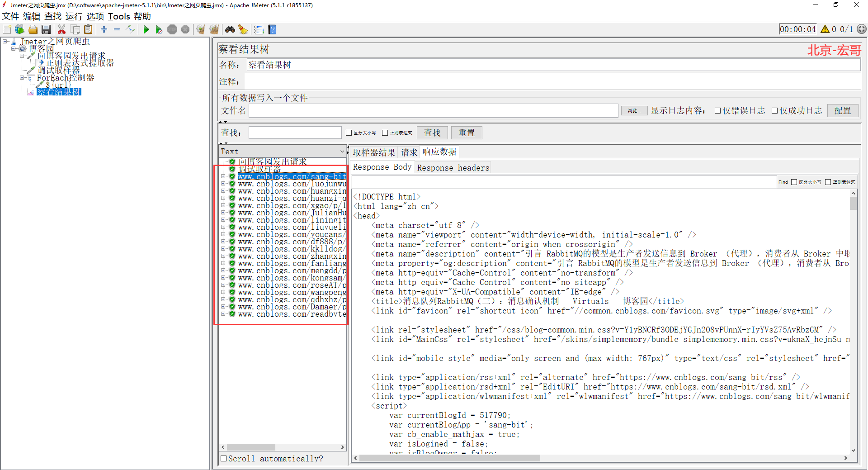Expand all nodes with the plus icon
Image resolution: width=868 pixels, height=470 pixels.
click(x=104, y=29)
